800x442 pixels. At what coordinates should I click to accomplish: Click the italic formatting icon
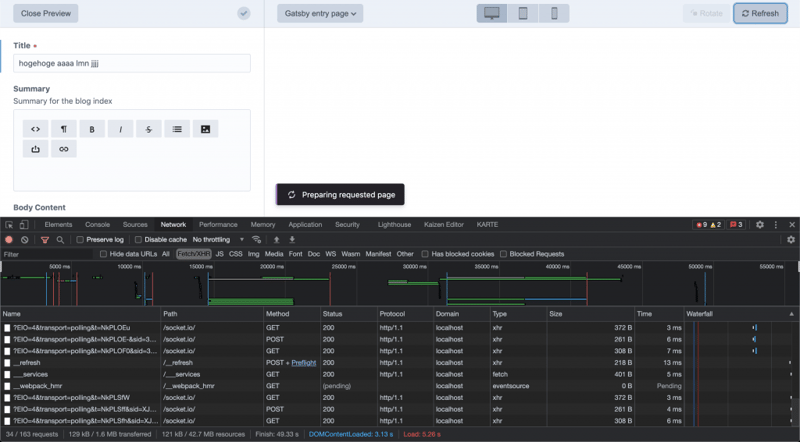coord(120,129)
